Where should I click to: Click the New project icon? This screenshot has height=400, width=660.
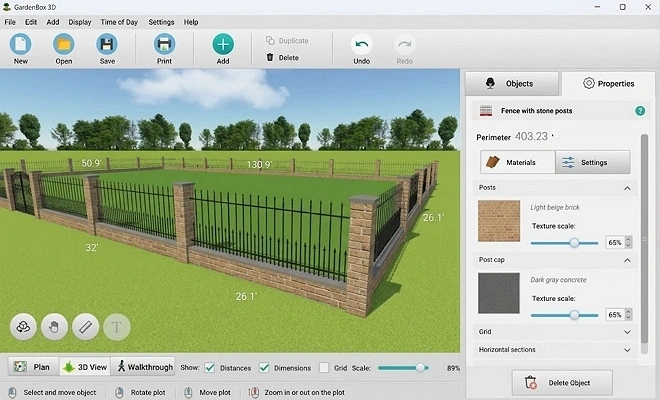tap(21, 44)
